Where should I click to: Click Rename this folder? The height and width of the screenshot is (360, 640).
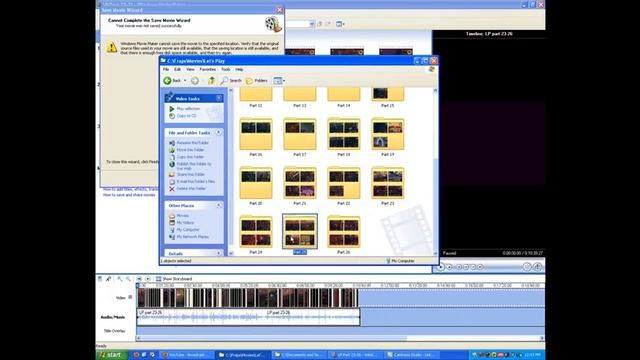click(x=192, y=143)
